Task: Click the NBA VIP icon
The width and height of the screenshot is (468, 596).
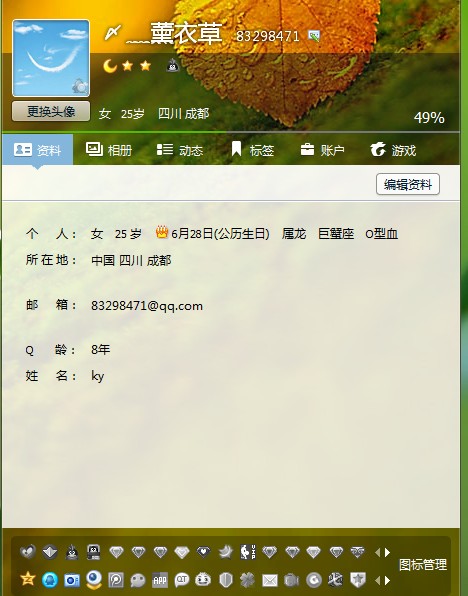Action: pyautogui.click(x=248, y=552)
